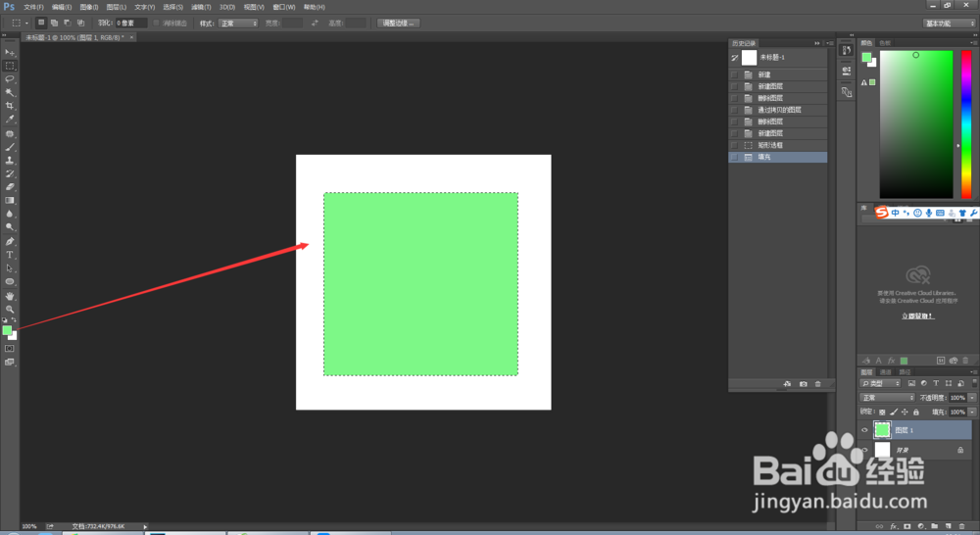This screenshot has width=980, height=535.
Task: Click the lock transparent pixels icon
Action: pyautogui.click(x=882, y=412)
